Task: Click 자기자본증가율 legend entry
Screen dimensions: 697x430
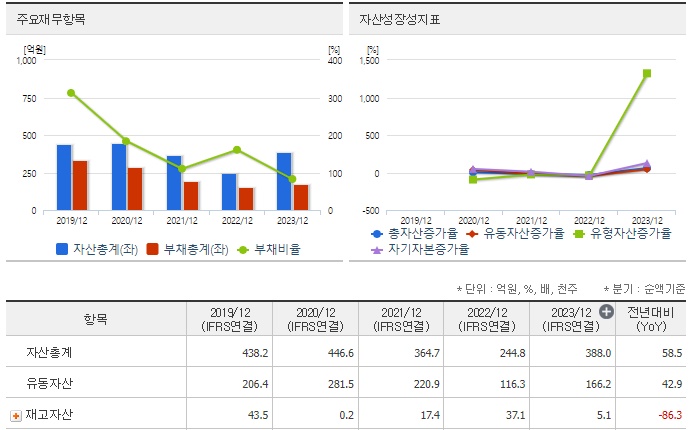Action: [x=420, y=249]
